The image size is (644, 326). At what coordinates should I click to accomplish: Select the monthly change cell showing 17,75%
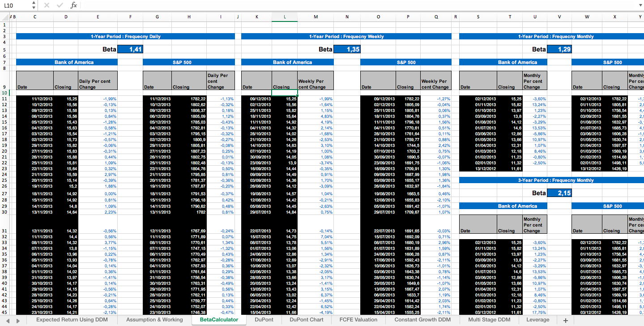(534, 312)
